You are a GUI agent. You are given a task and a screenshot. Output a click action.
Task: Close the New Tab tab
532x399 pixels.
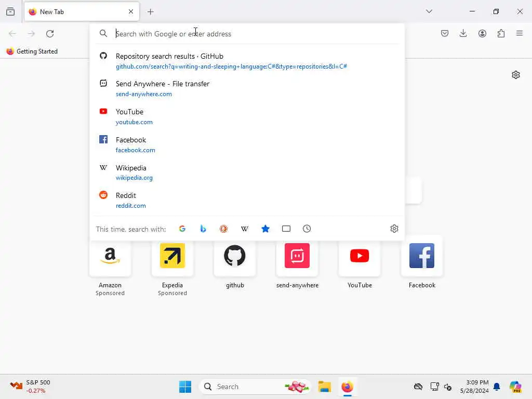[131, 11]
